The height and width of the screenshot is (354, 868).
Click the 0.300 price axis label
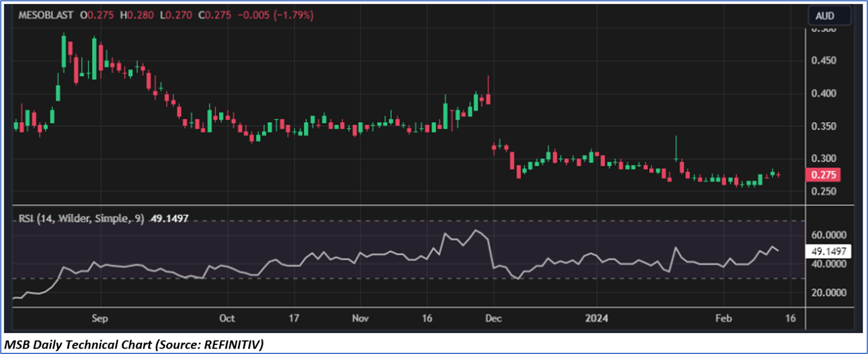[x=824, y=159]
